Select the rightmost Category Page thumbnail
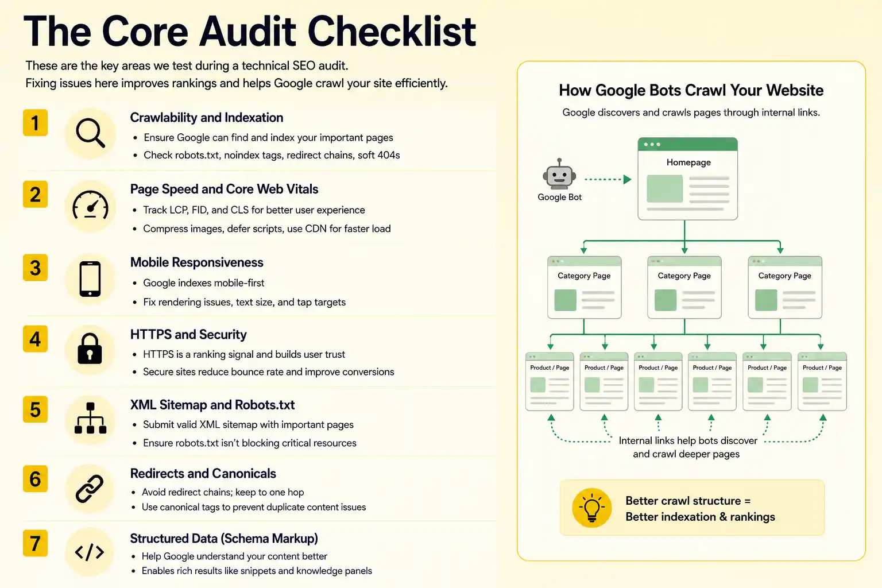The height and width of the screenshot is (588, 882). [784, 287]
